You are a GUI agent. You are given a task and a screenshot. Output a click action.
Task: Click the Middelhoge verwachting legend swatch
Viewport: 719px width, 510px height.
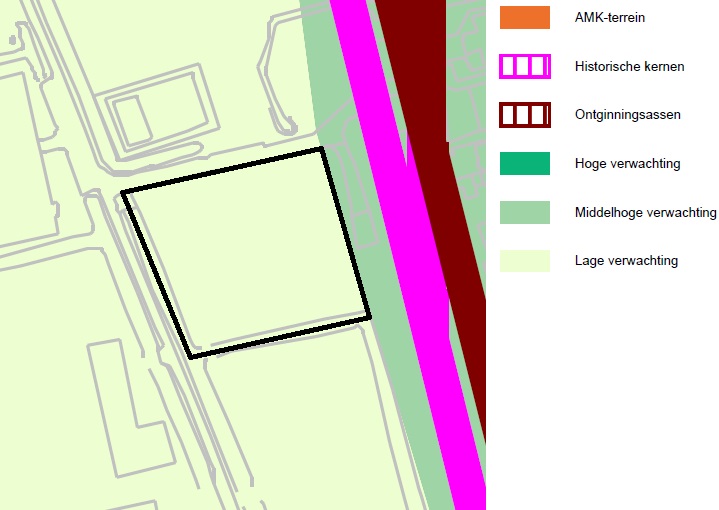[525, 212]
